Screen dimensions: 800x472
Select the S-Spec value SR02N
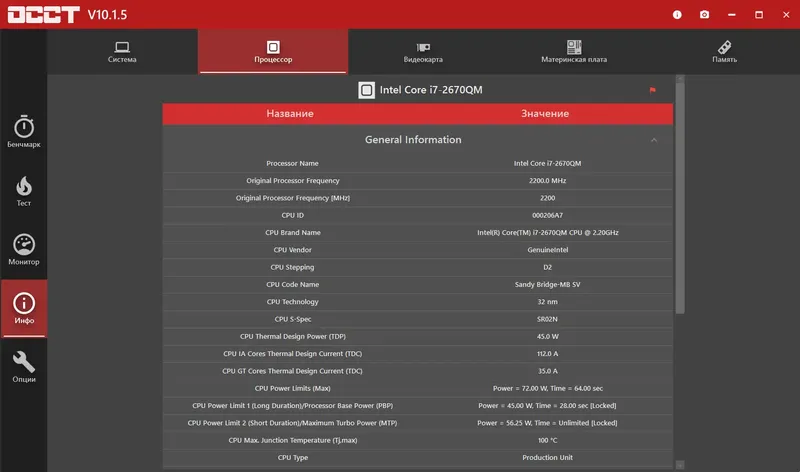point(547,319)
